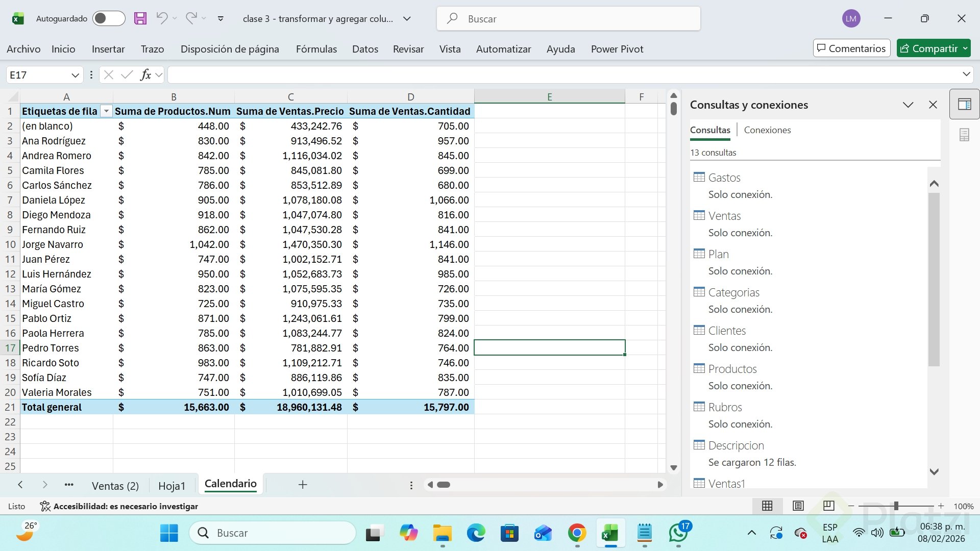
Task: Select the Productos query in the list
Action: click(x=732, y=369)
